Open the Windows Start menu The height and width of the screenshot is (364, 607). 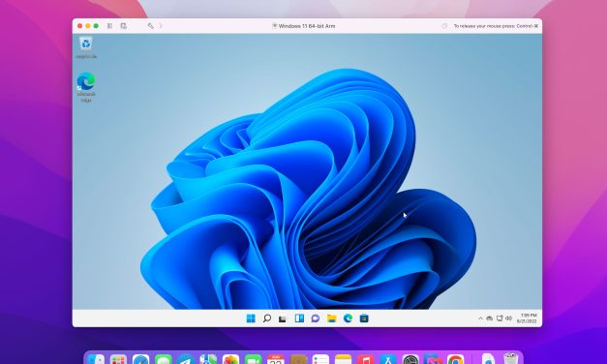[x=251, y=318]
